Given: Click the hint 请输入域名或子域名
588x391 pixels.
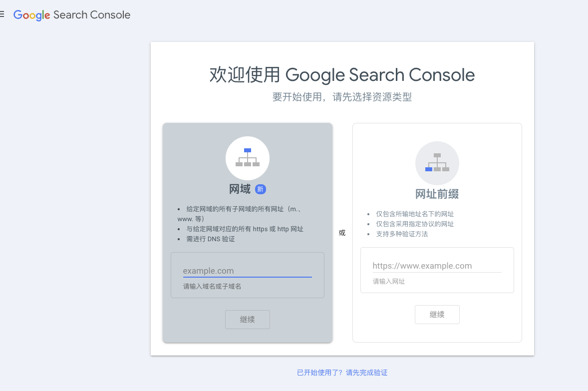Looking at the screenshot, I should 212,286.
